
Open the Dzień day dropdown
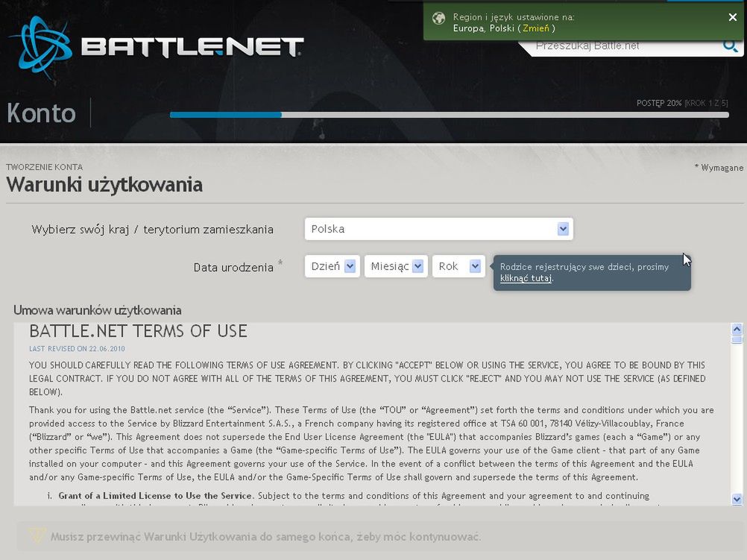coord(332,266)
